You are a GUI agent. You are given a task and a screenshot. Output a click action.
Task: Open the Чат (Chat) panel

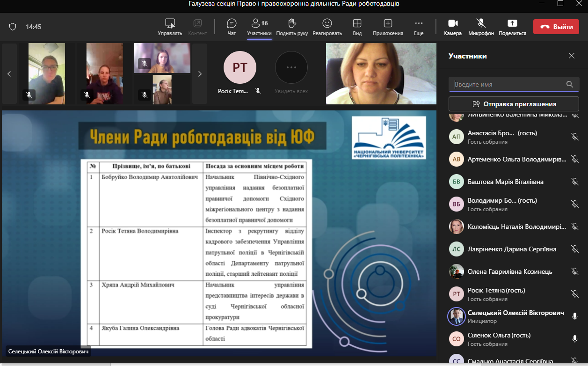[x=232, y=27]
